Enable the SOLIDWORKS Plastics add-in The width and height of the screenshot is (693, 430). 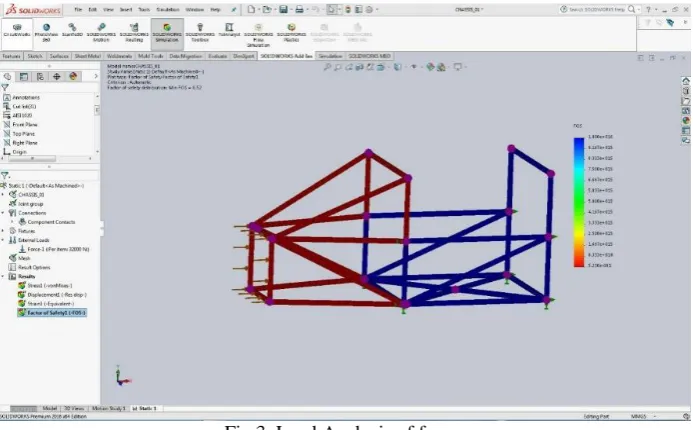tap(291, 33)
